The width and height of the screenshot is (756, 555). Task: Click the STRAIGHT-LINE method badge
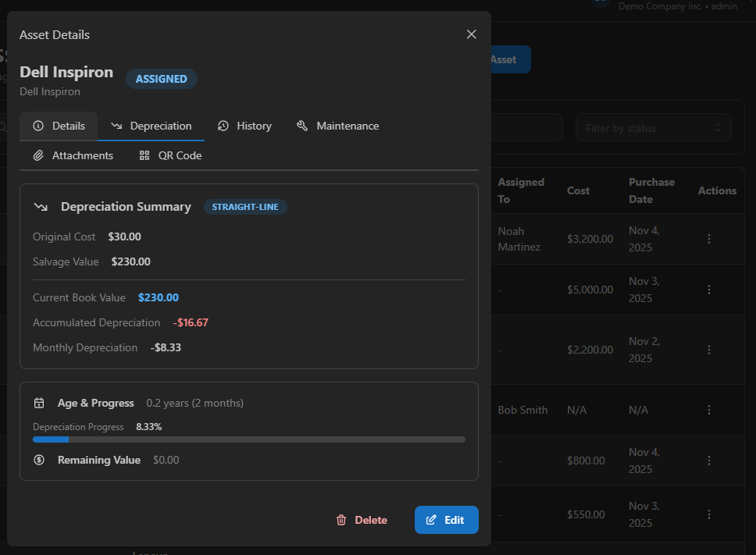coord(246,207)
